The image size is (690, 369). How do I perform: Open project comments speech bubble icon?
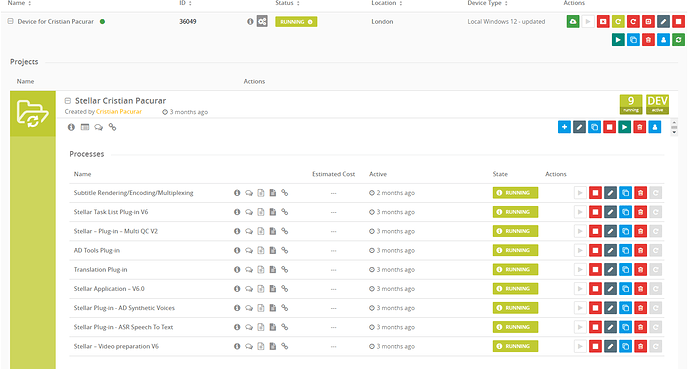coord(99,128)
